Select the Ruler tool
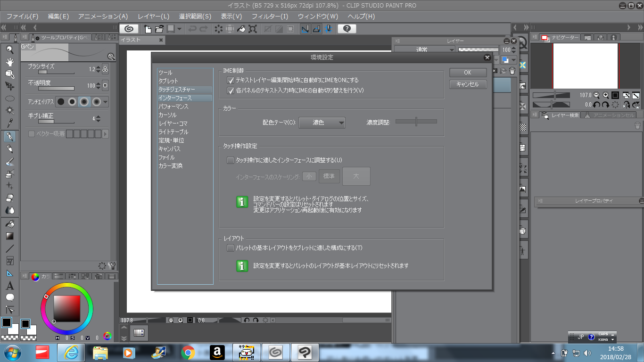 pos(9,273)
